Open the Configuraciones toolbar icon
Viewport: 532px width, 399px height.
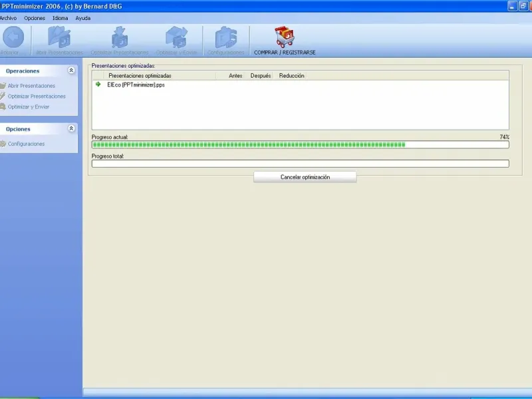(226, 37)
